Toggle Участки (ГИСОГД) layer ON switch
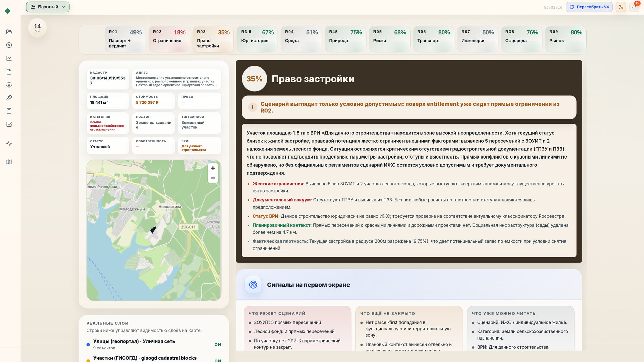Image resolution: width=644 pixels, height=362 pixels. pyautogui.click(x=218, y=360)
